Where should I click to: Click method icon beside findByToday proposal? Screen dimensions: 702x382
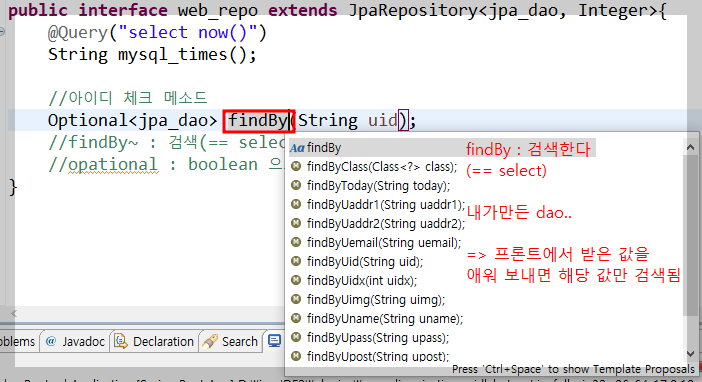tap(296, 185)
